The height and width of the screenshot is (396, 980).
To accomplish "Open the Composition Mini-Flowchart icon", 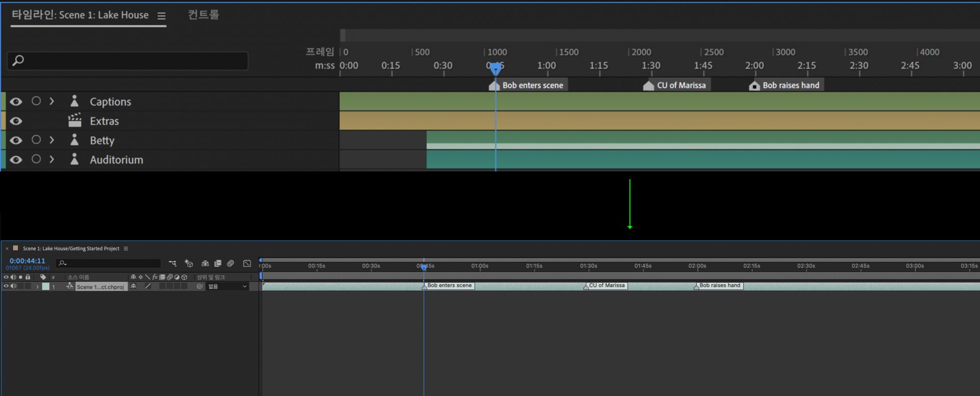I will (x=173, y=263).
